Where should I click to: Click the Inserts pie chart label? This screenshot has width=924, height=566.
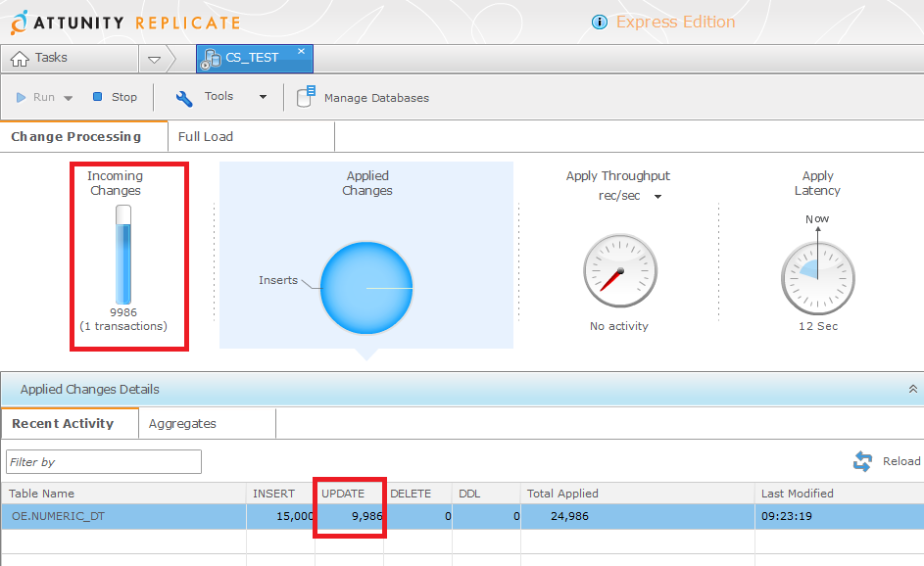tap(278, 280)
